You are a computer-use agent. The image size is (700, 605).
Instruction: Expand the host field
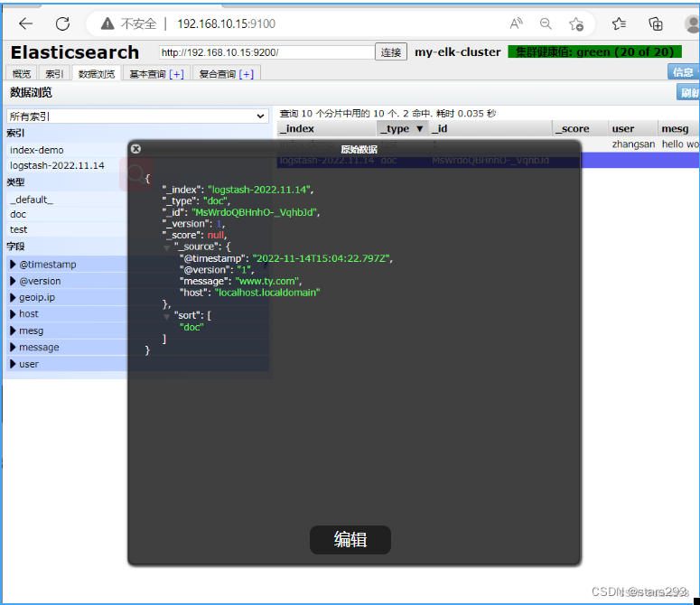[x=13, y=314]
